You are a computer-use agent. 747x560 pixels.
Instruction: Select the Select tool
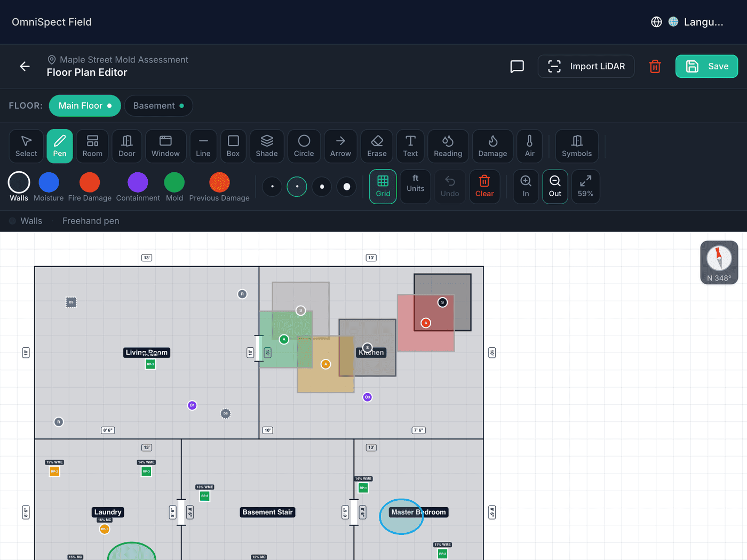26,146
